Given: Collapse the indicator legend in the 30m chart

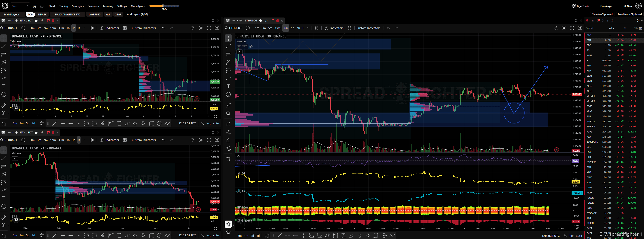Looking at the screenshot, I should pyautogui.click(x=240, y=52).
